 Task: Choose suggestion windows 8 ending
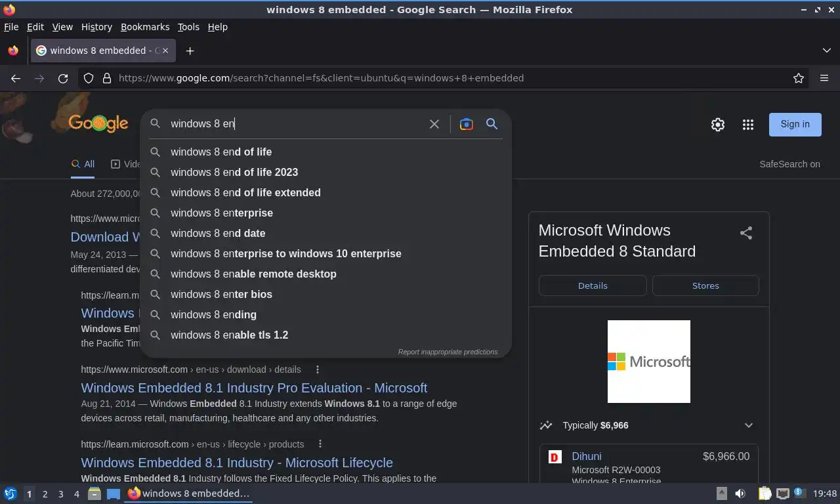[x=325, y=314]
